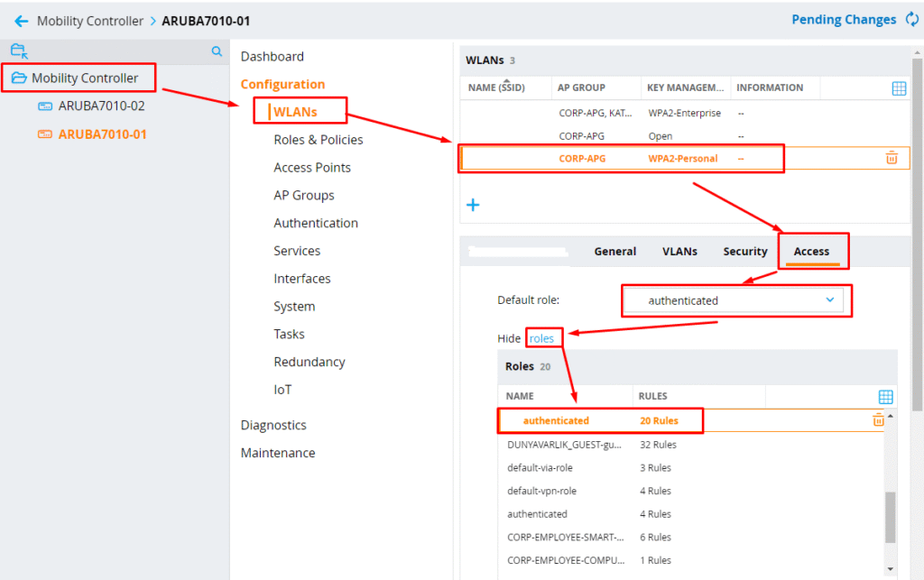Switch to the VLANs tab
The height and width of the screenshot is (580, 924).
point(679,252)
